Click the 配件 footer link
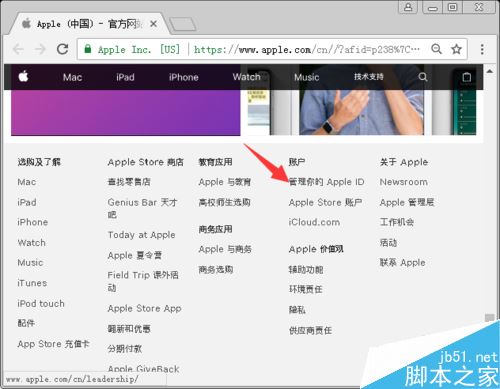The height and width of the screenshot is (389, 500). [26, 323]
